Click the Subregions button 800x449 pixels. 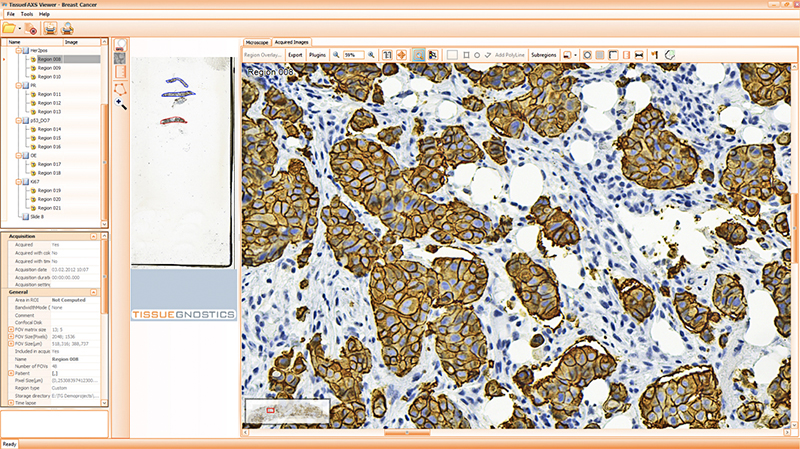[543, 54]
